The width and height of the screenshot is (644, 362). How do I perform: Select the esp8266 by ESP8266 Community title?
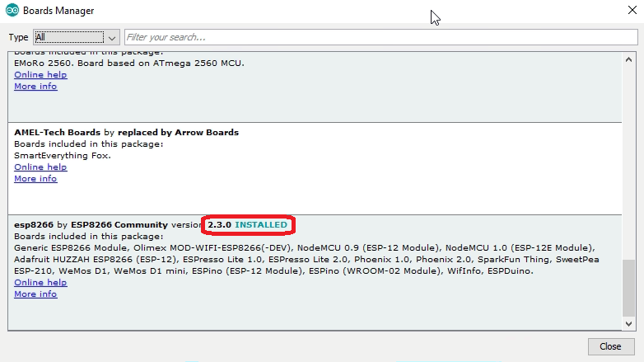pos(91,224)
